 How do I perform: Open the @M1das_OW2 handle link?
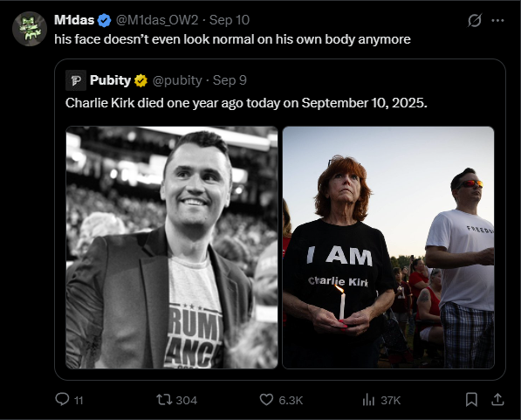click(x=157, y=20)
